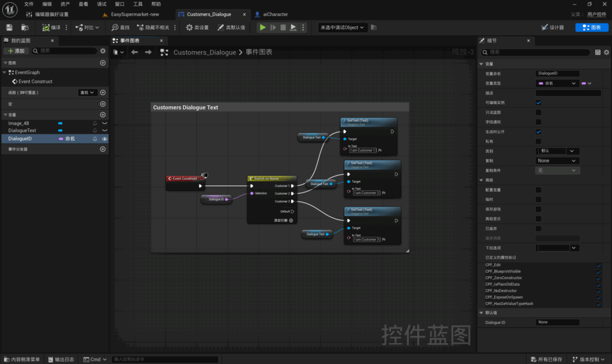Collapse the EventGraph tree item
Screen dimensions: 612x364
pyautogui.click(x=4, y=72)
